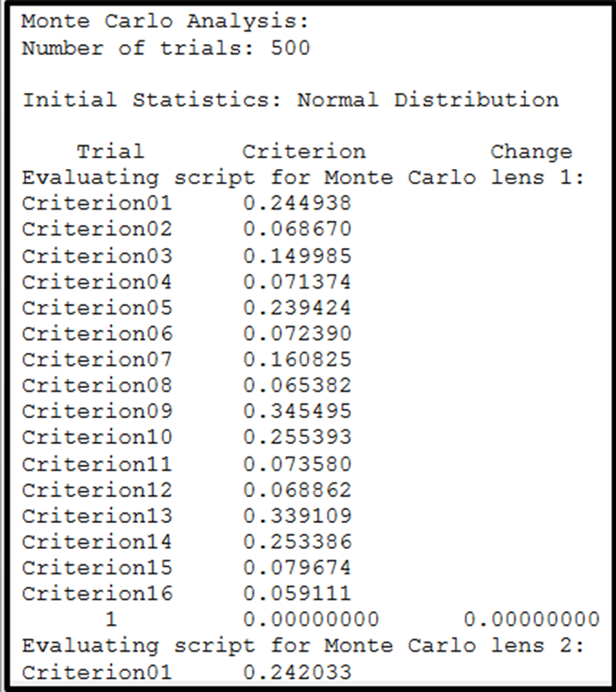Click trial number 1 in the summary row
616x692 pixels.
(x=110, y=620)
